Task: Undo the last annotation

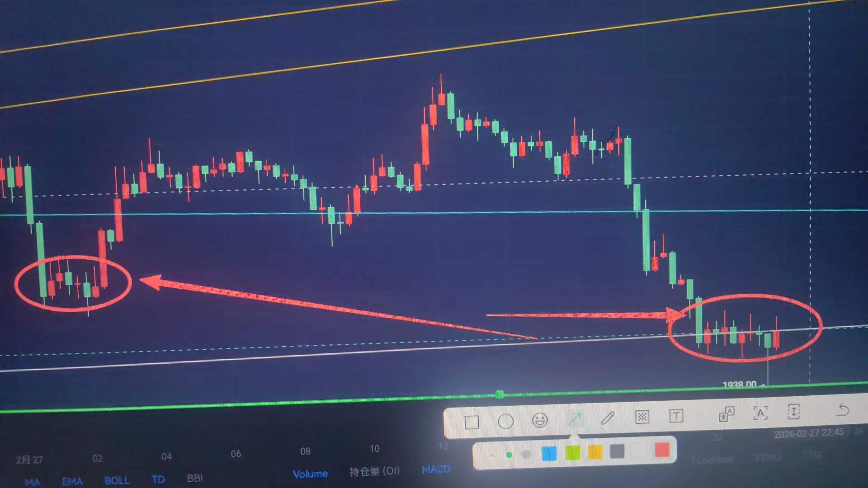Action: tap(843, 410)
